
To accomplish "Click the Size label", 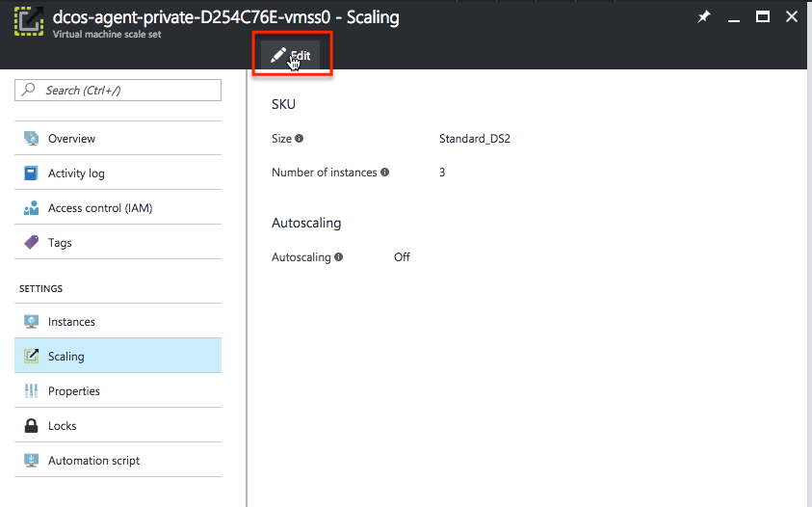I will point(281,139).
